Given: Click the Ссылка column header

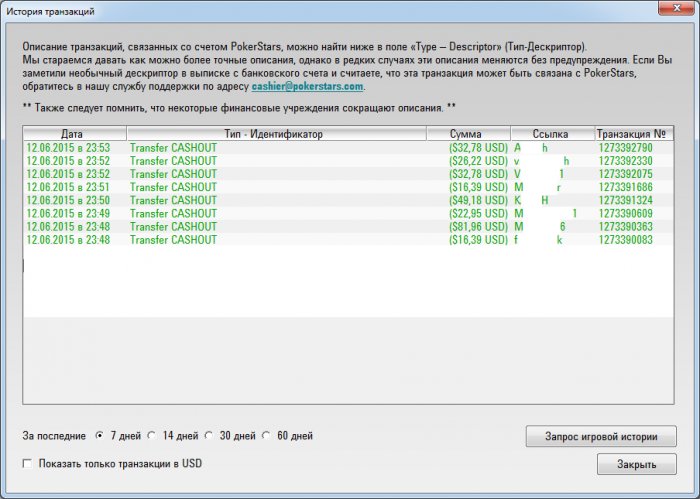Looking at the screenshot, I should (x=551, y=133).
